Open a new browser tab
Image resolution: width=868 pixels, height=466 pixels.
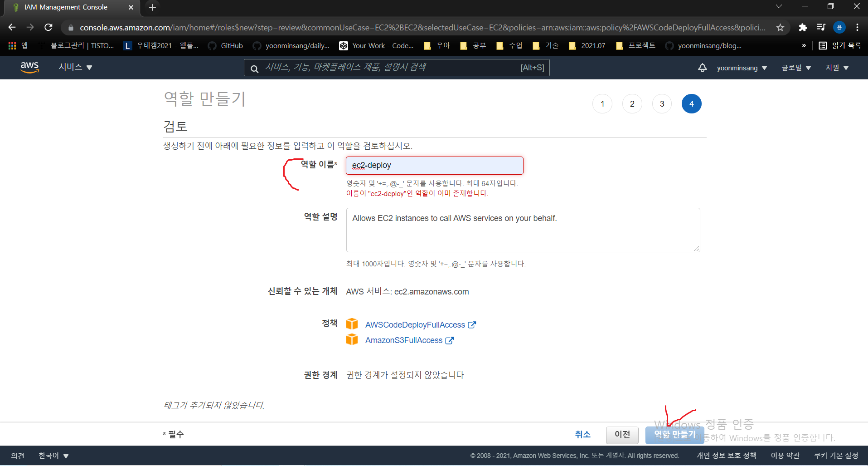pos(153,7)
